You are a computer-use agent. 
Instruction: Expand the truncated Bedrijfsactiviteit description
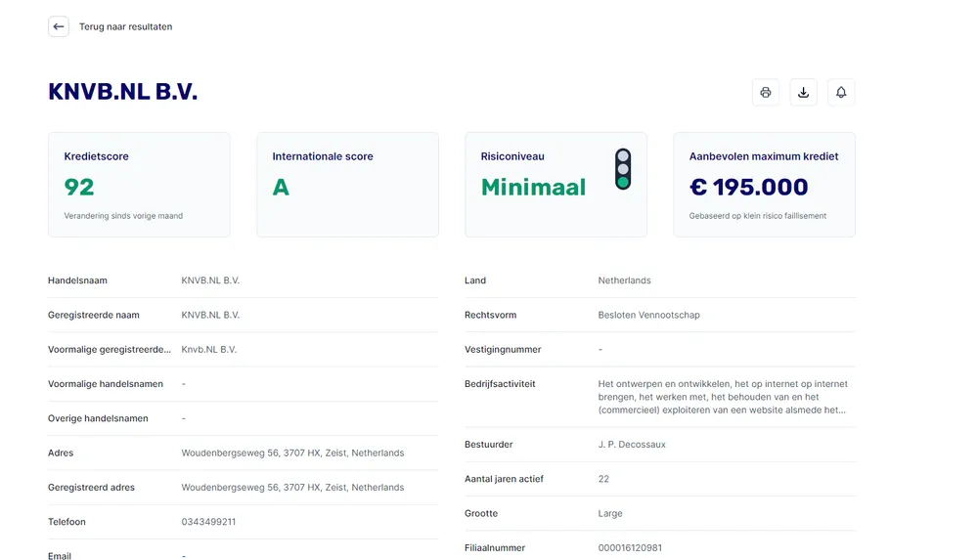click(x=723, y=397)
